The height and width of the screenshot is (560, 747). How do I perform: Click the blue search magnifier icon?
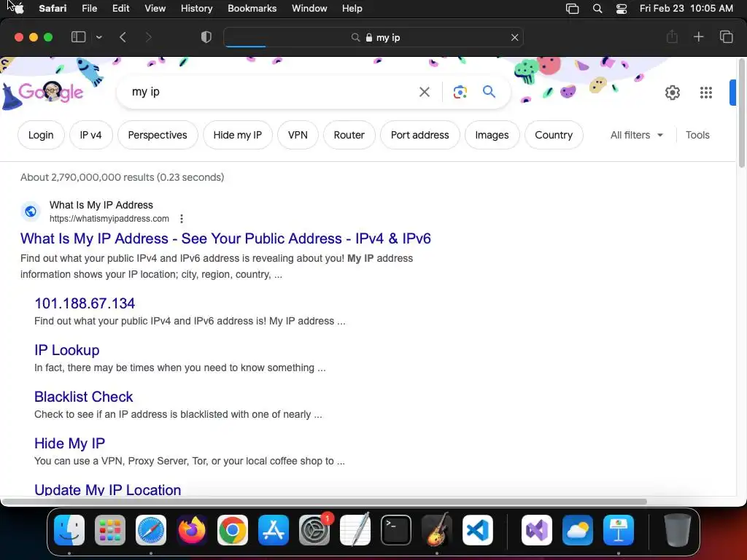pyautogui.click(x=489, y=91)
